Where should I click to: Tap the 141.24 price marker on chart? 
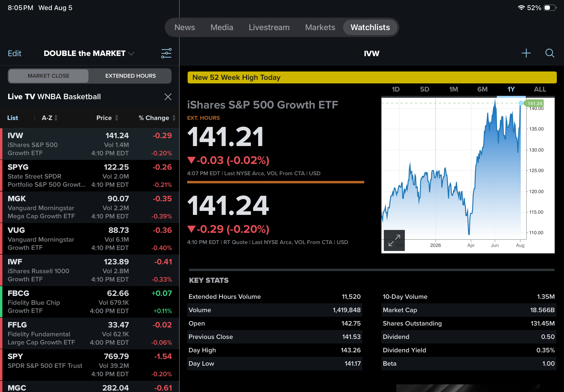[x=534, y=103]
